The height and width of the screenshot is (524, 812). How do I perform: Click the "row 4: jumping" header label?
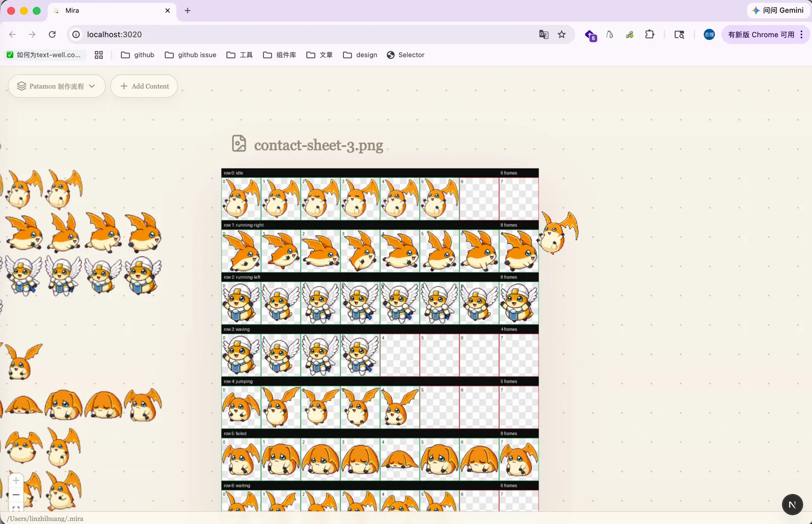pyautogui.click(x=238, y=381)
